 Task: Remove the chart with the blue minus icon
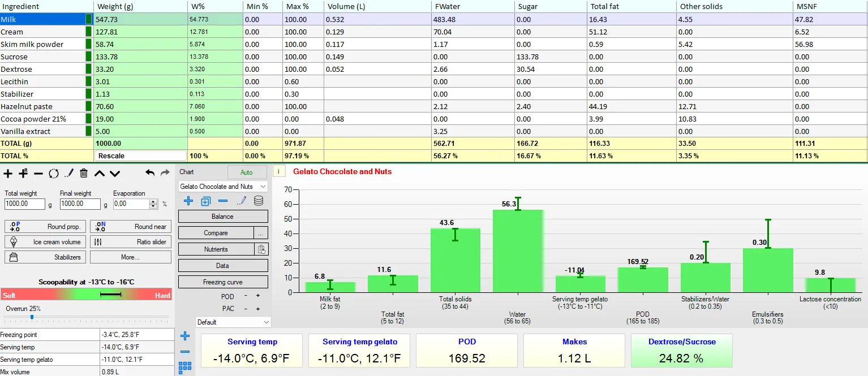coord(223,201)
